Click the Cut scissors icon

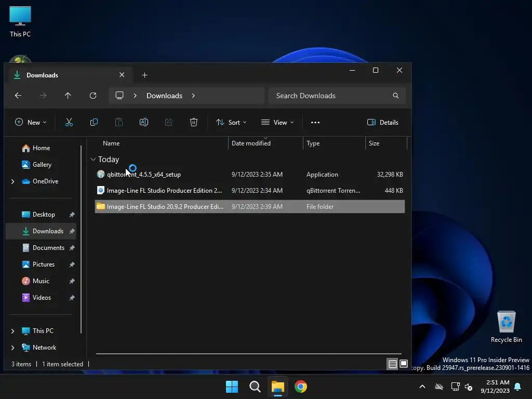point(69,122)
